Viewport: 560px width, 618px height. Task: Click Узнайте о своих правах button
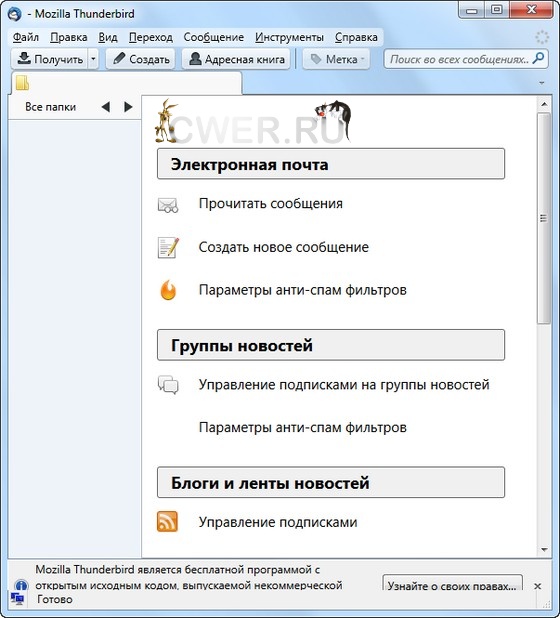(452, 584)
